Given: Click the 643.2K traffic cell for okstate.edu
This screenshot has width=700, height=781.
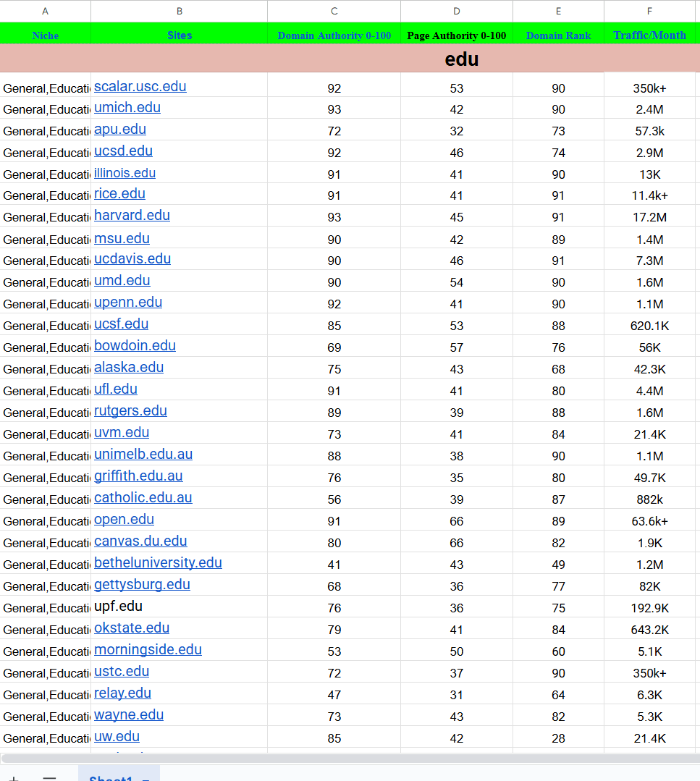Looking at the screenshot, I should [649, 630].
